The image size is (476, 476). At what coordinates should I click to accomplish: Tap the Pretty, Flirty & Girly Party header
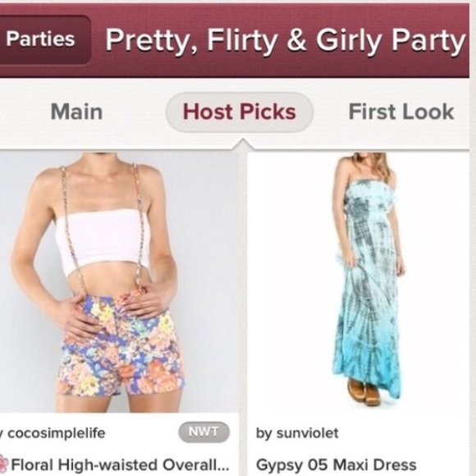coord(286,40)
